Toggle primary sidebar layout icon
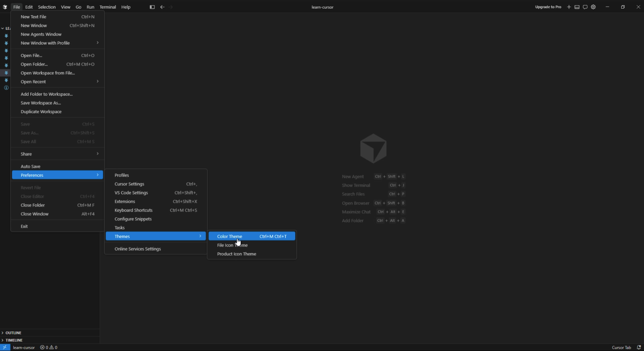The width and height of the screenshot is (644, 351). tap(152, 7)
